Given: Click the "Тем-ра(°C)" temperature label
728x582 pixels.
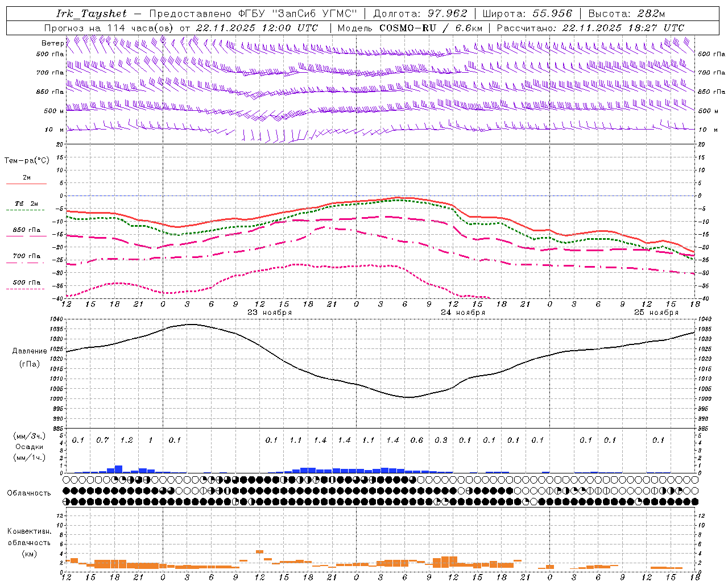Looking at the screenshot, I should tap(27, 161).
